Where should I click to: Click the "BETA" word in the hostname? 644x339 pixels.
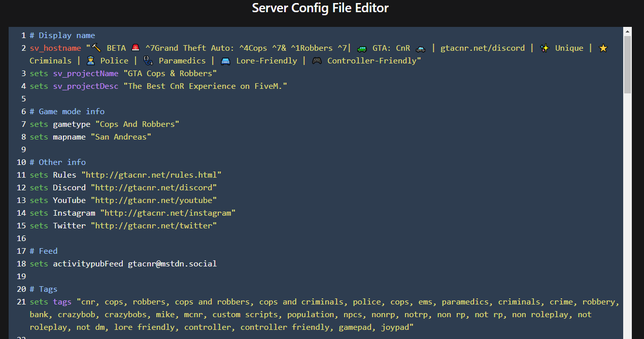116,48
